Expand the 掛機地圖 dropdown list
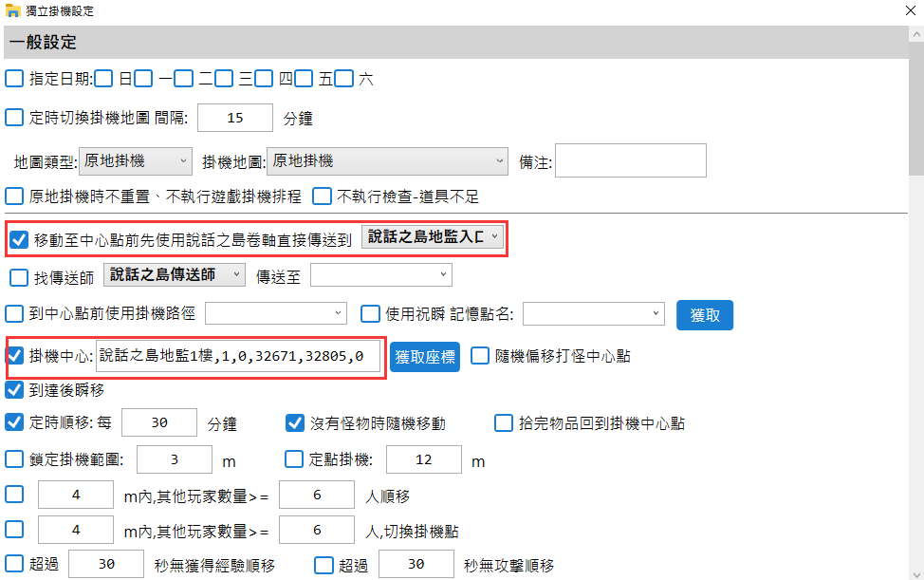The image size is (924, 580). [388, 161]
